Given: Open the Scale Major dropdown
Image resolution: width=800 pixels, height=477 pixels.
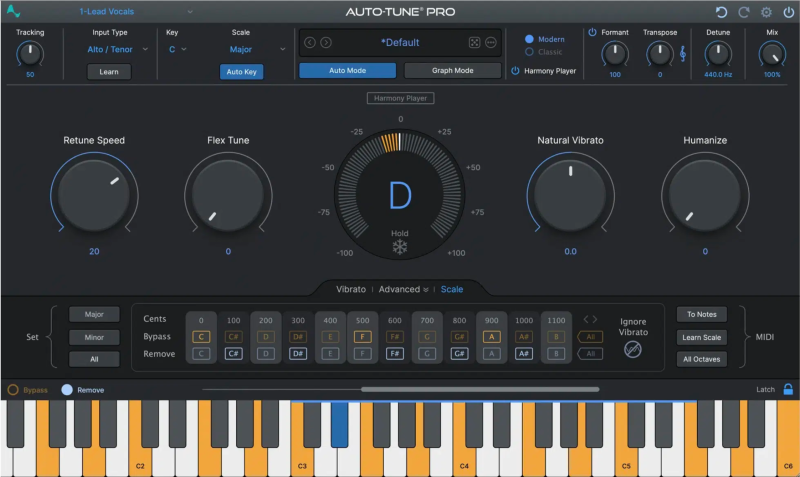Looking at the screenshot, I should [x=257, y=49].
